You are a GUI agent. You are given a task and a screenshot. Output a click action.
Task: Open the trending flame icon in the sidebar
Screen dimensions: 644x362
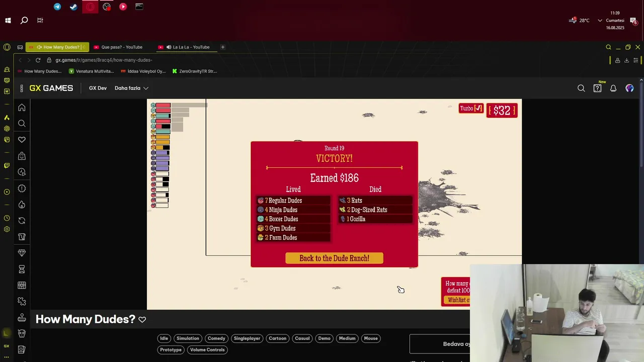(22, 205)
